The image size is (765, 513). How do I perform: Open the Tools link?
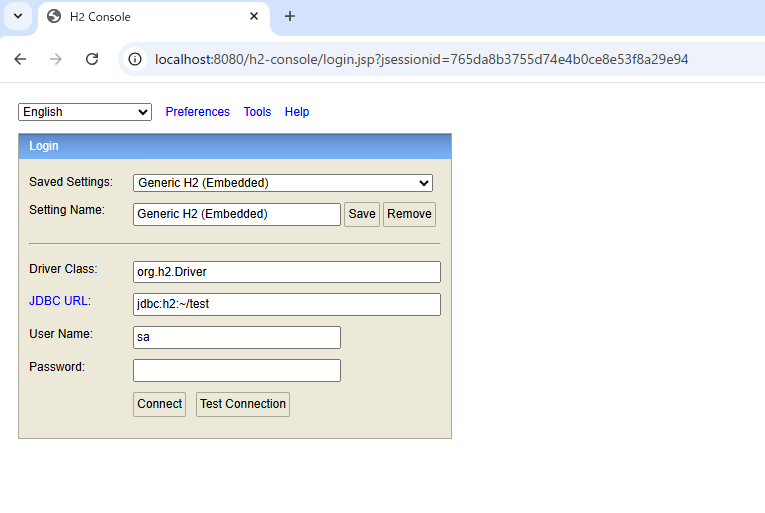(x=257, y=112)
